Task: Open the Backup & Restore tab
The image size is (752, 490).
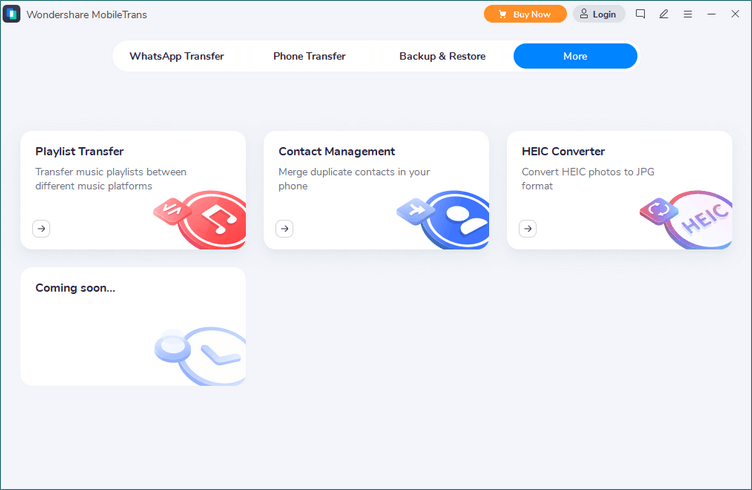Action: (442, 56)
